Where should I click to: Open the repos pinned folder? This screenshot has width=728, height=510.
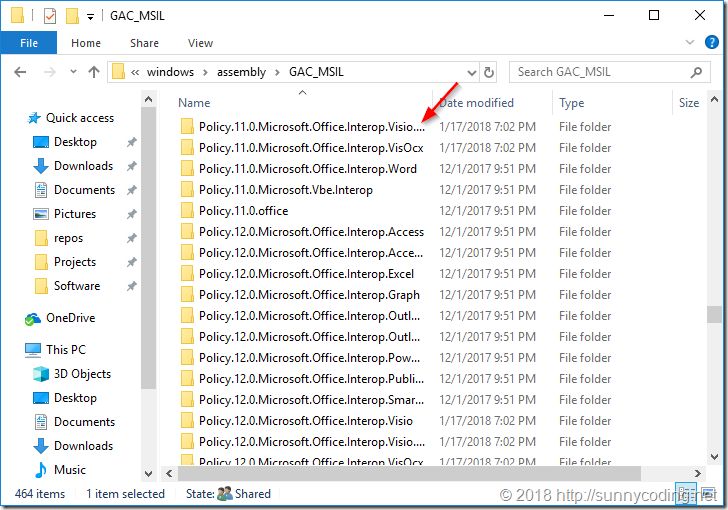(68, 238)
